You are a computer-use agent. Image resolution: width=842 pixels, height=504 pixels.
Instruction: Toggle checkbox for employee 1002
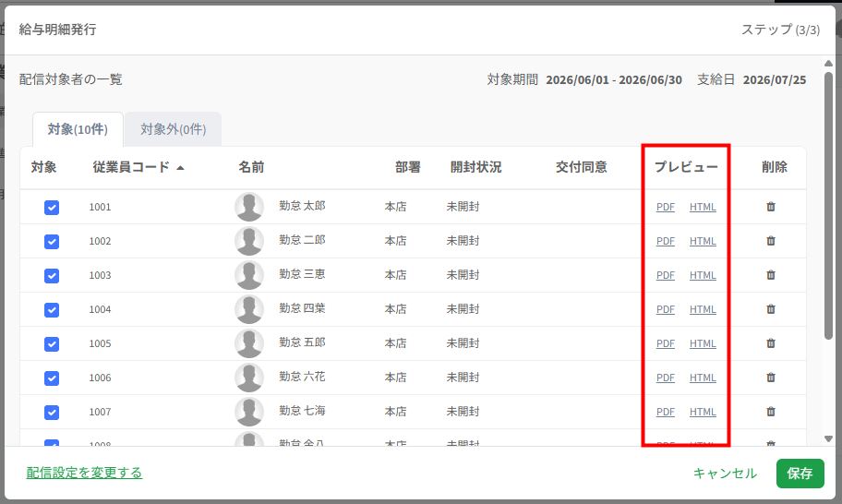pyautogui.click(x=52, y=242)
